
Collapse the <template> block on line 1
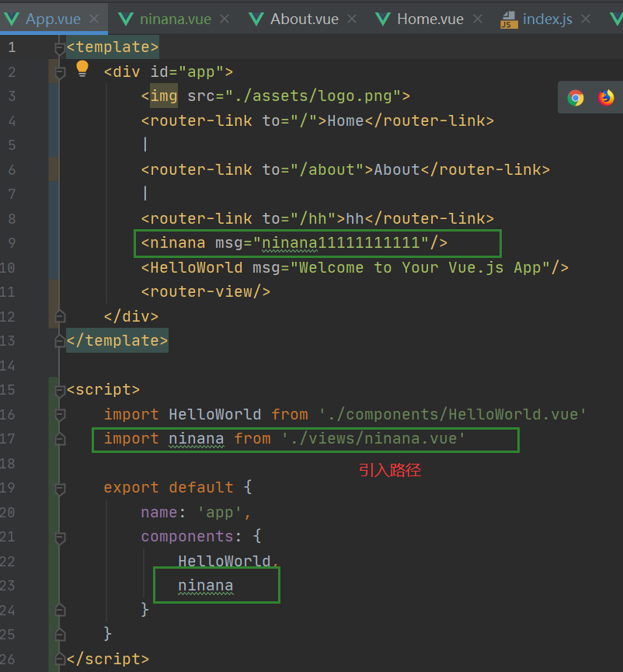click(60, 48)
